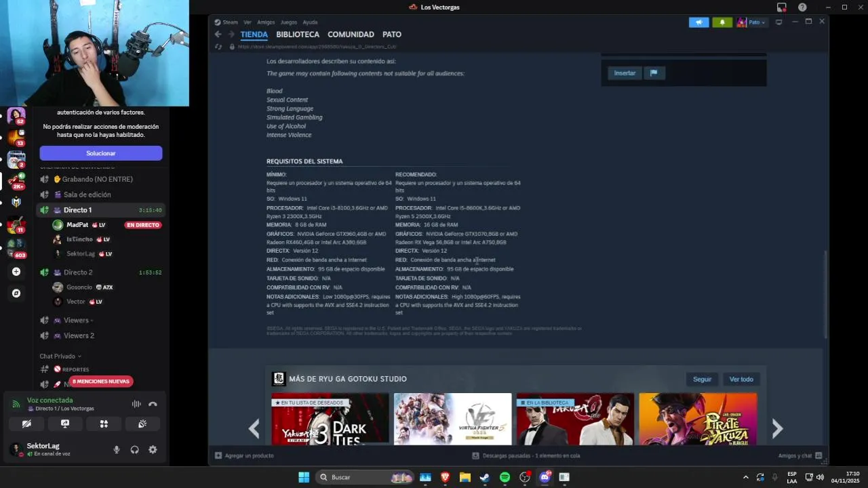Open Steam notifications bell
The width and height of the screenshot is (868, 488).
(722, 22)
